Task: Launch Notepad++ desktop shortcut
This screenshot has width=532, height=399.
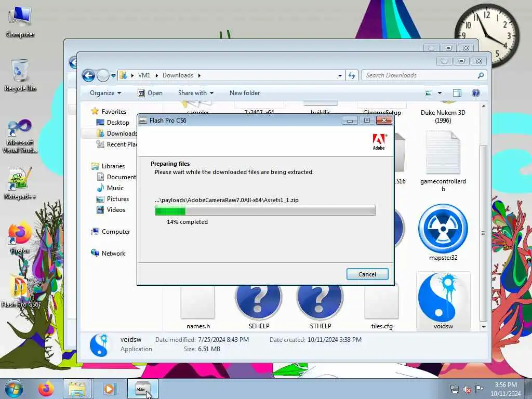Action: pyautogui.click(x=20, y=183)
